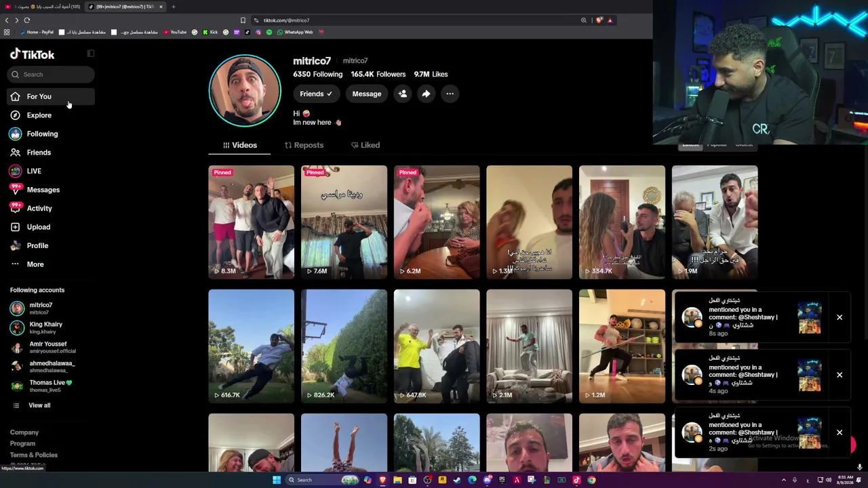This screenshot has height=488, width=868.
Task: Open the three-dot profile options menu
Action: (450, 94)
